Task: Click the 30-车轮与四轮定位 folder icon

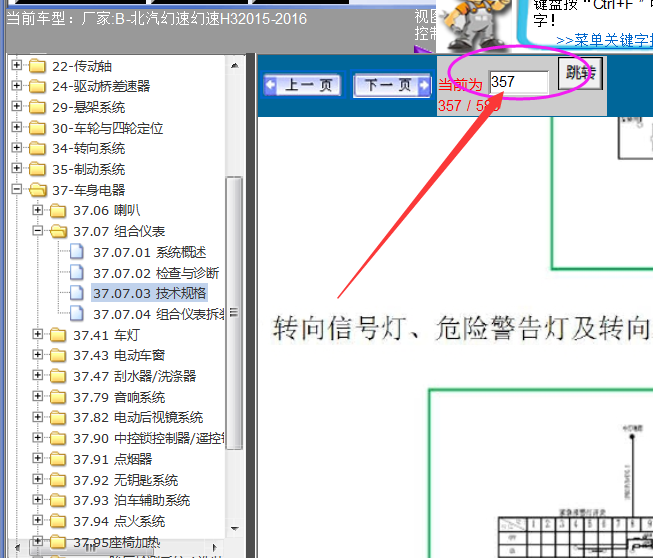Action: [x=37, y=128]
